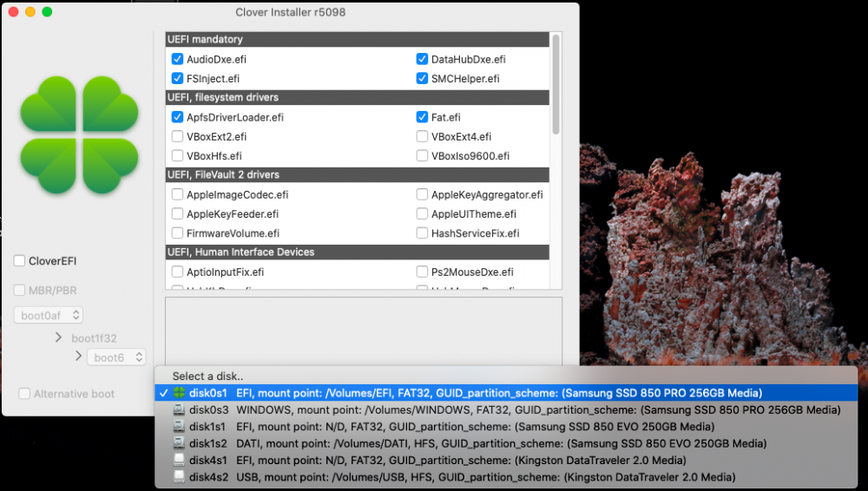Click the USB drive icon for disk4s2
Screen dimensions: 868x491
[179, 477]
